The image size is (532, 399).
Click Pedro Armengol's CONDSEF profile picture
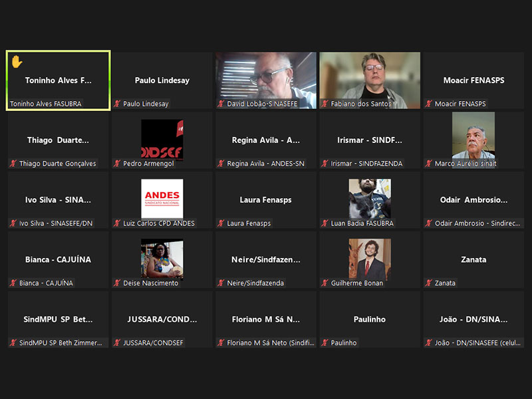point(162,139)
